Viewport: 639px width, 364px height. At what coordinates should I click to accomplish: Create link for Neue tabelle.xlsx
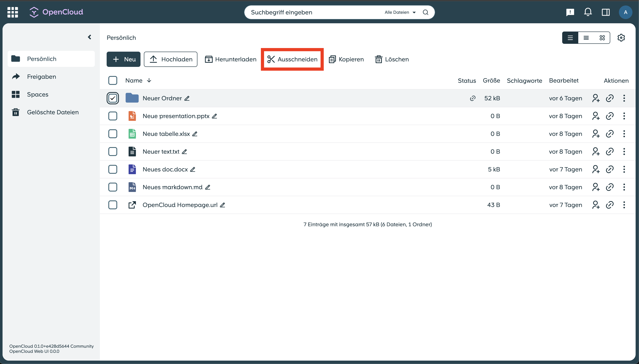pos(610,134)
